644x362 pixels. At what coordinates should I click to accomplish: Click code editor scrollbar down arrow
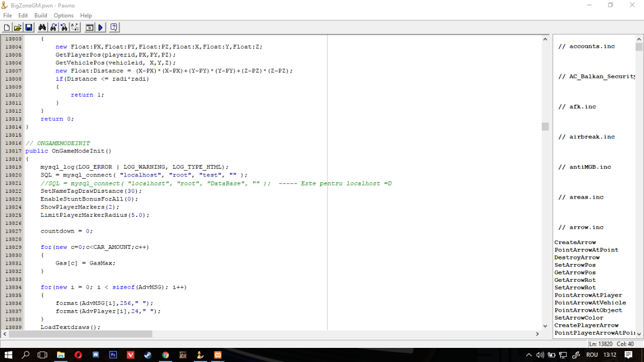(545, 326)
